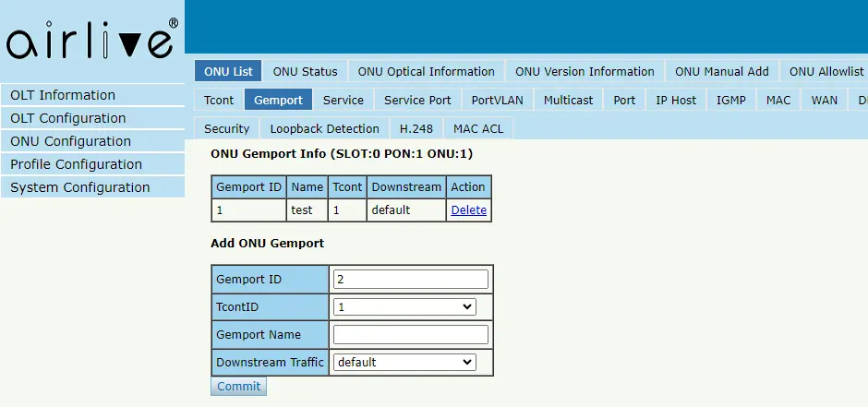Viewport: 868px width, 407px height.
Task: Click the Gemport ID column header
Action: (249, 187)
